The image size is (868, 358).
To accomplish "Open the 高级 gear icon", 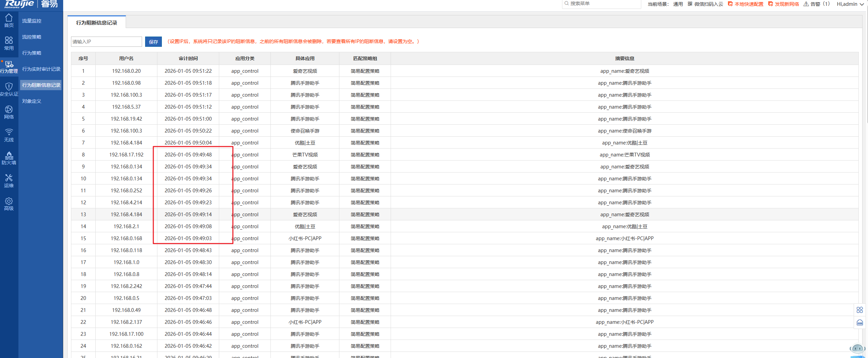I will tap(9, 204).
